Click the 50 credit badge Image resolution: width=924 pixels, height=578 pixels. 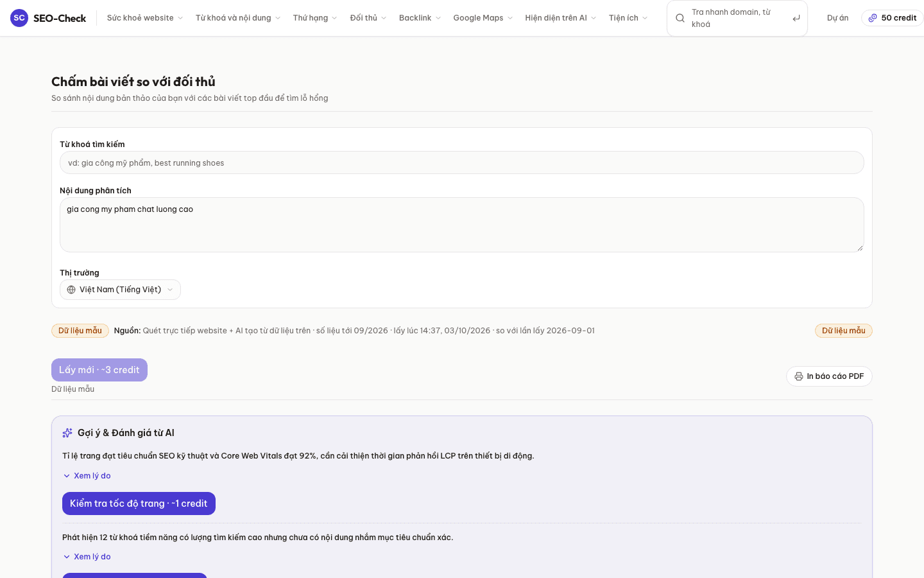[x=892, y=18]
